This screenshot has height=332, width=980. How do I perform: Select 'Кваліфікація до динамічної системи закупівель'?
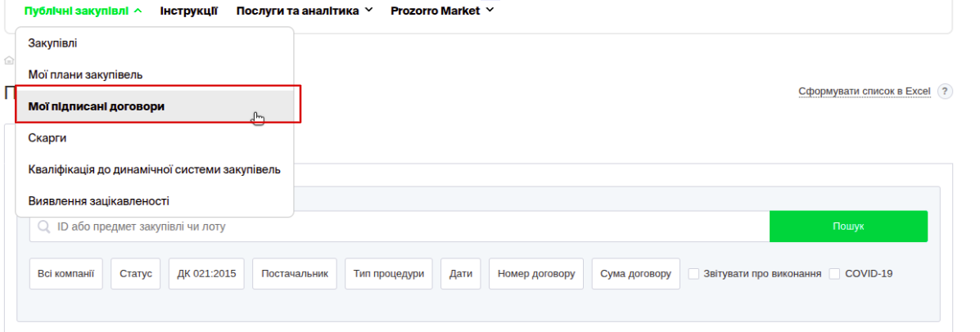click(x=154, y=169)
